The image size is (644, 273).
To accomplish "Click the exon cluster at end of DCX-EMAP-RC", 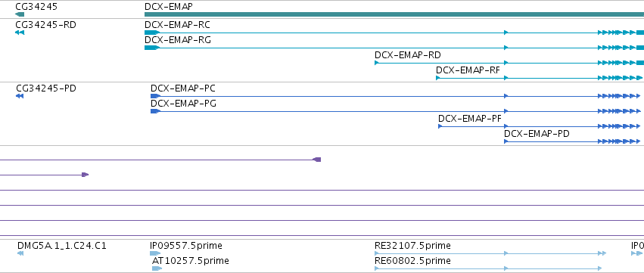I will pos(621,33).
